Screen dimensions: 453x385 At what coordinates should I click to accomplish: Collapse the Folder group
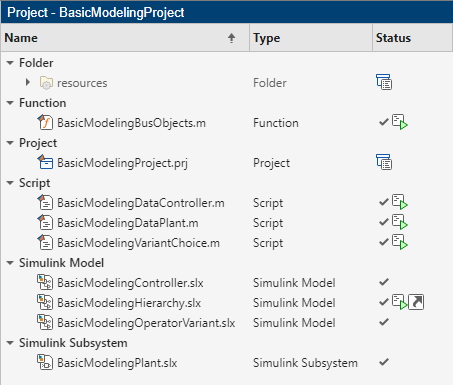pyautogui.click(x=10, y=63)
